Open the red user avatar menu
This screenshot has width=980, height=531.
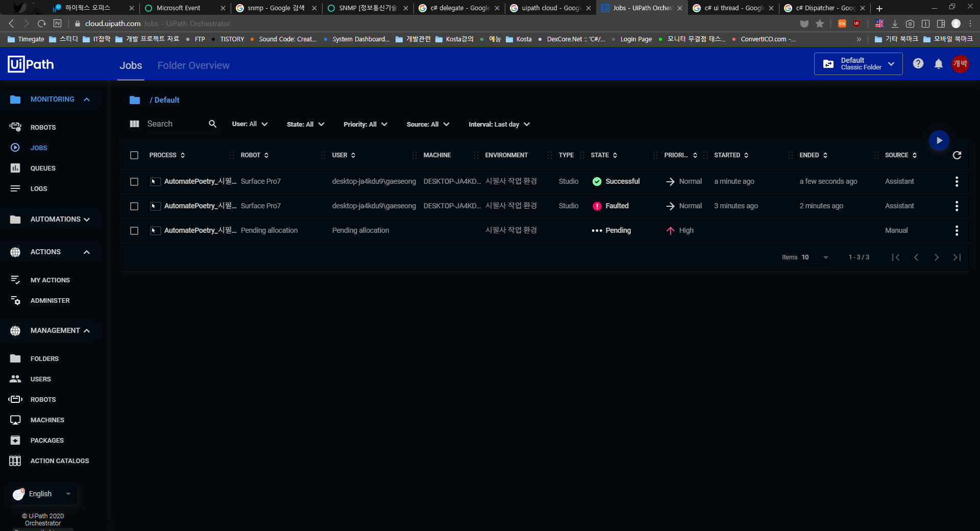point(960,64)
